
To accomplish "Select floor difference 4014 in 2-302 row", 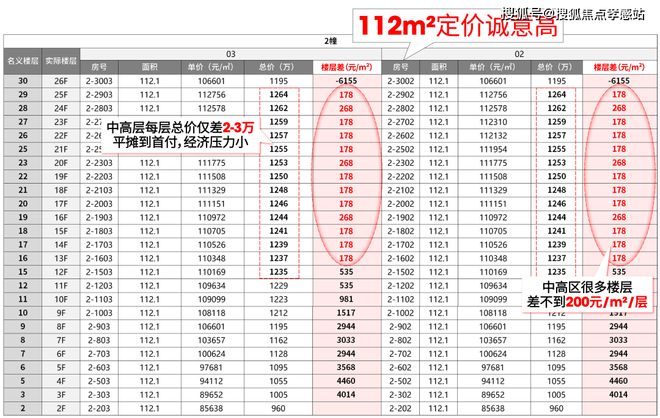I will coord(619,395).
